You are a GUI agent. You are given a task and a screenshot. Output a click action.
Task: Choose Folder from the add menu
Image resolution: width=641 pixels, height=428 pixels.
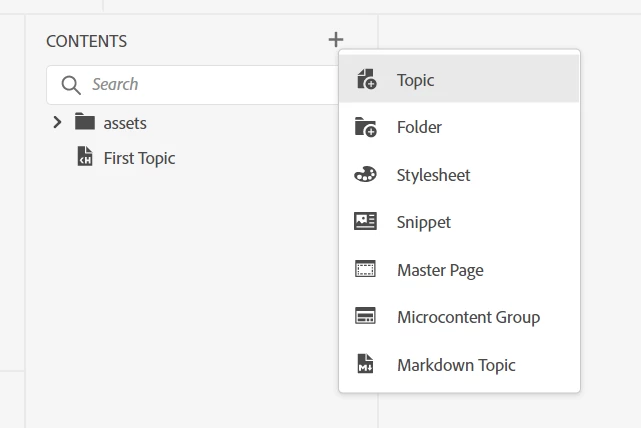click(x=419, y=127)
